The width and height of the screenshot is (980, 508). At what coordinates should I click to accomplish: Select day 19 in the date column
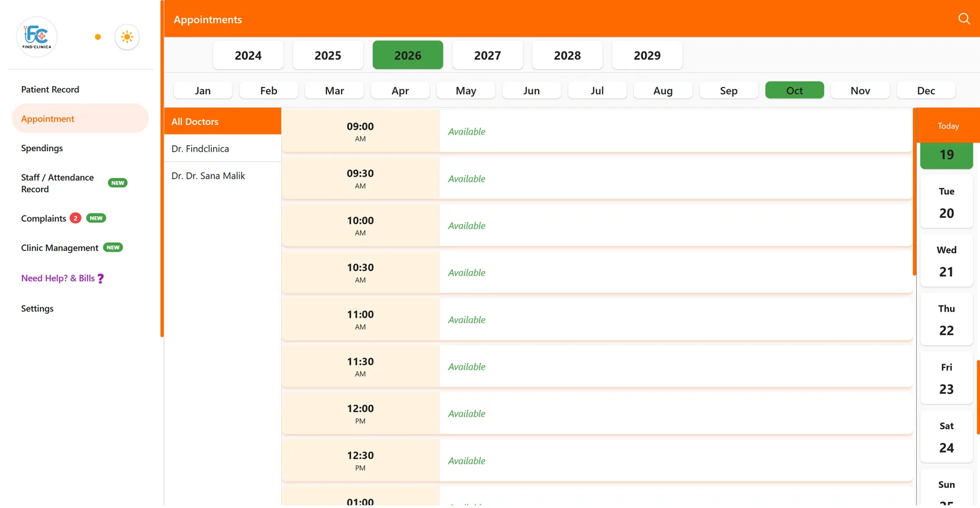[x=946, y=155]
